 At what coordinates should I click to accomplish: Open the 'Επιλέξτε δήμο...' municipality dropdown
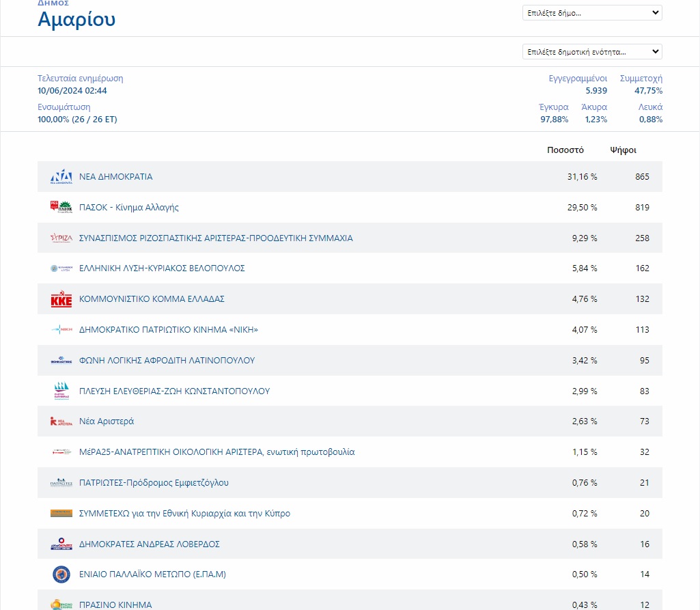[x=592, y=13]
